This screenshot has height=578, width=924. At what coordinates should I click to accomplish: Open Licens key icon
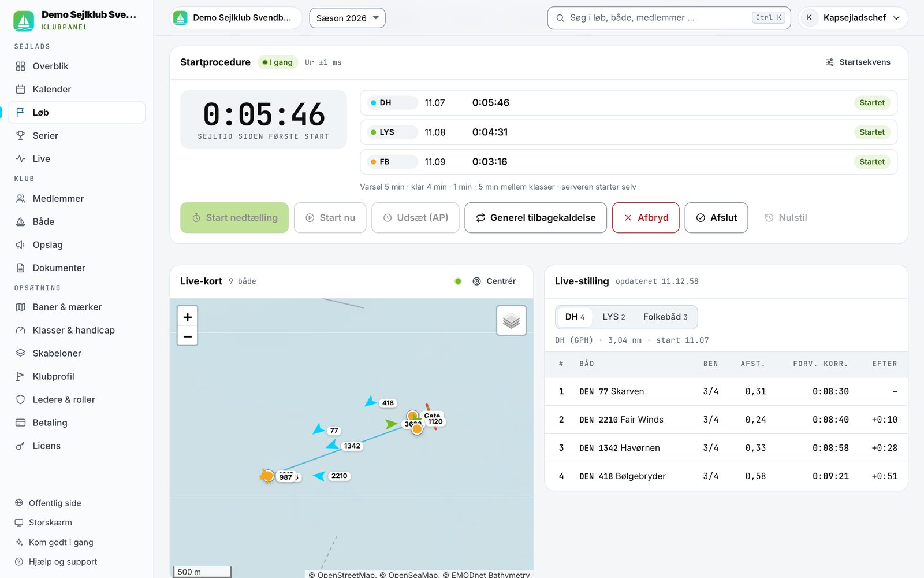pos(21,446)
